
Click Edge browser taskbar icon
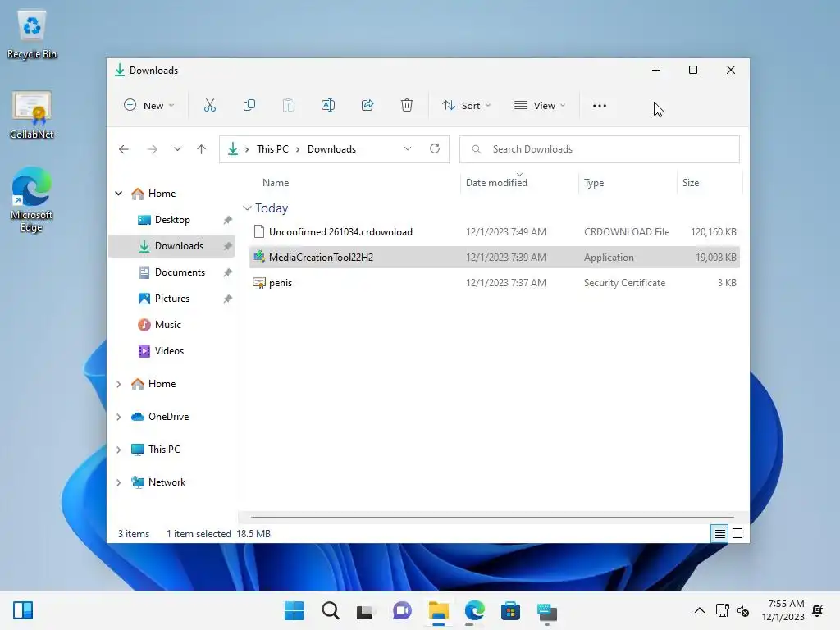475,610
